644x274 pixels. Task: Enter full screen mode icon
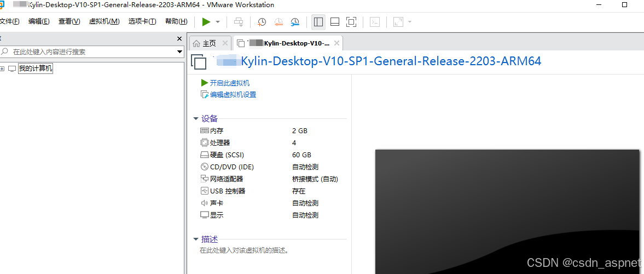point(351,22)
